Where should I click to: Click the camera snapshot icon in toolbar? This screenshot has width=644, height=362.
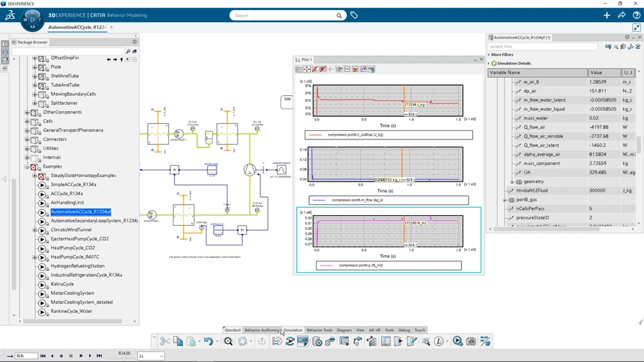coord(471,341)
